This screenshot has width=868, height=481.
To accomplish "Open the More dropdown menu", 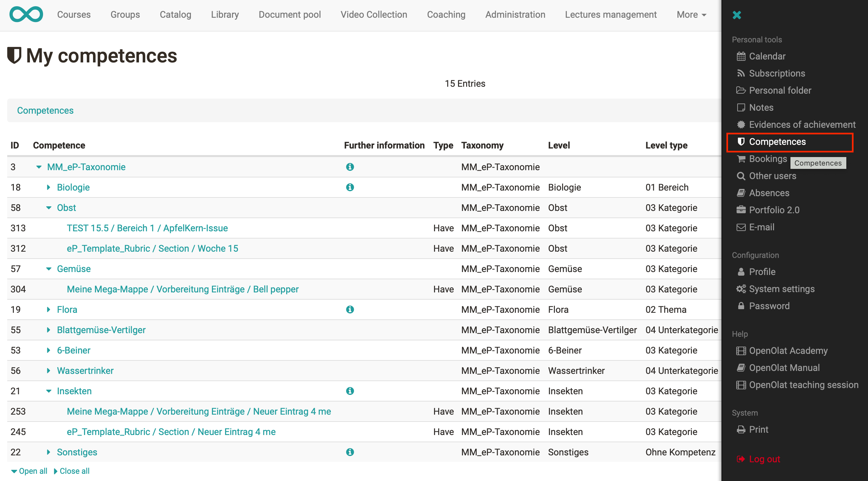I will click(x=691, y=14).
